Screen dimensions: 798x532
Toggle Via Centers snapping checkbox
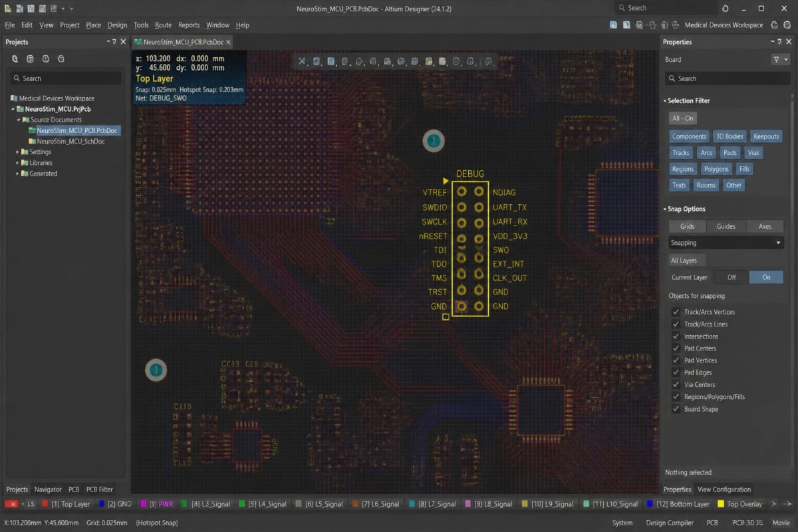676,384
